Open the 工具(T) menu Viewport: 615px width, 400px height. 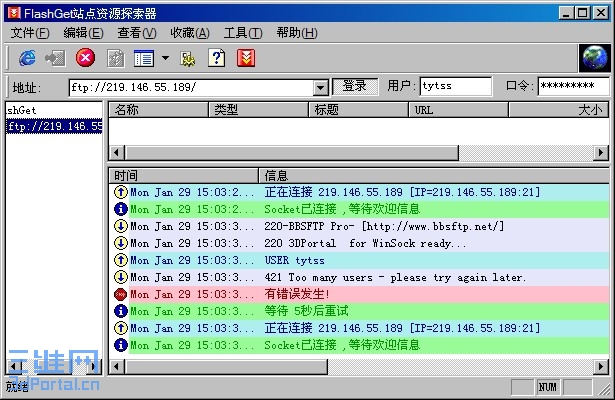click(x=243, y=33)
